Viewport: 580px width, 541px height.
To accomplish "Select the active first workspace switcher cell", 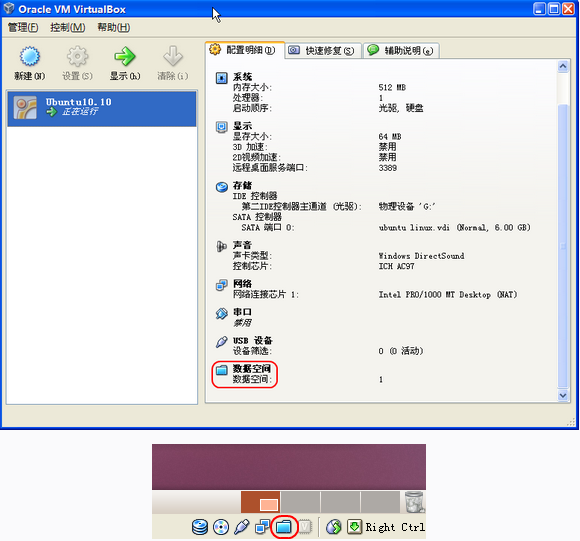I will coord(261,502).
